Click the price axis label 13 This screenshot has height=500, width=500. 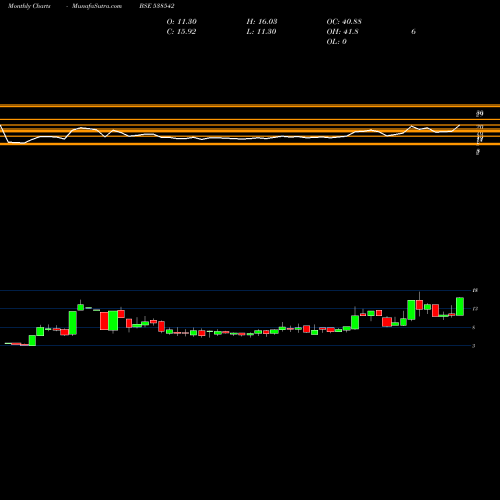[x=475, y=309]
